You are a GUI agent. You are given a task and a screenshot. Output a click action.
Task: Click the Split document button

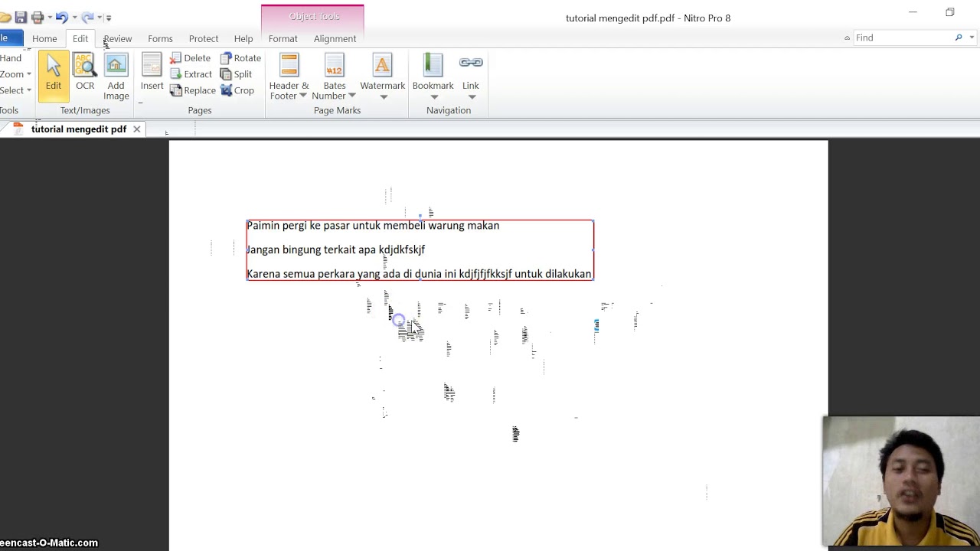coord(236,74)
